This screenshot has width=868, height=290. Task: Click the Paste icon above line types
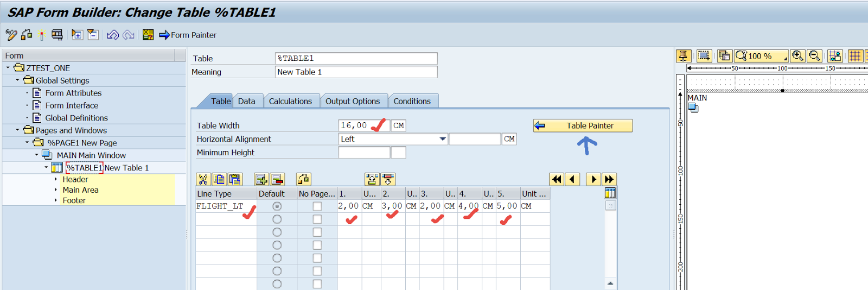[235, 179]
